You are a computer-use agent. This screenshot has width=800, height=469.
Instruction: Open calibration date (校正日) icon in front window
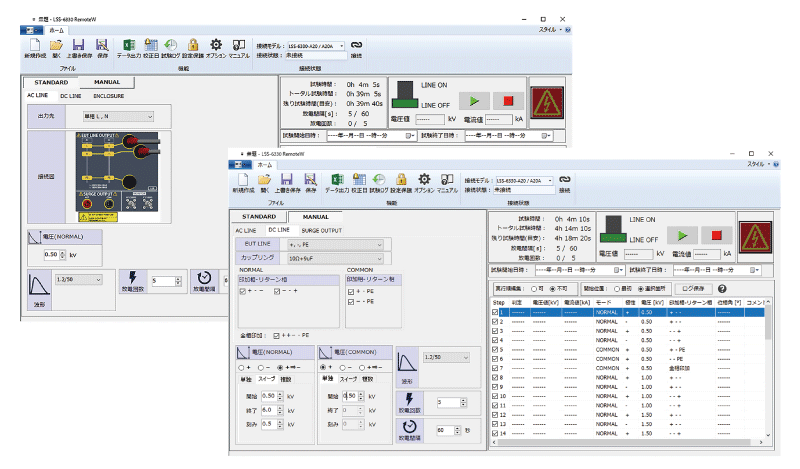click(x=359, y=180)
